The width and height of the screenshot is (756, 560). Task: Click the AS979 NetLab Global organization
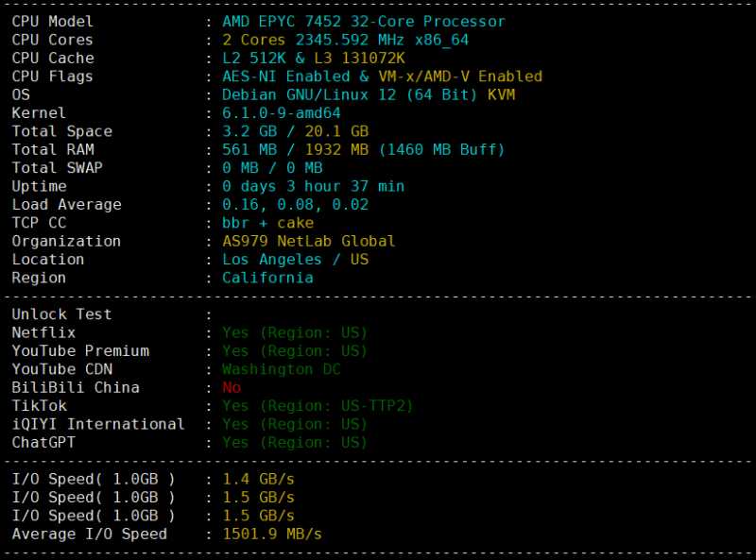[309, 242]
